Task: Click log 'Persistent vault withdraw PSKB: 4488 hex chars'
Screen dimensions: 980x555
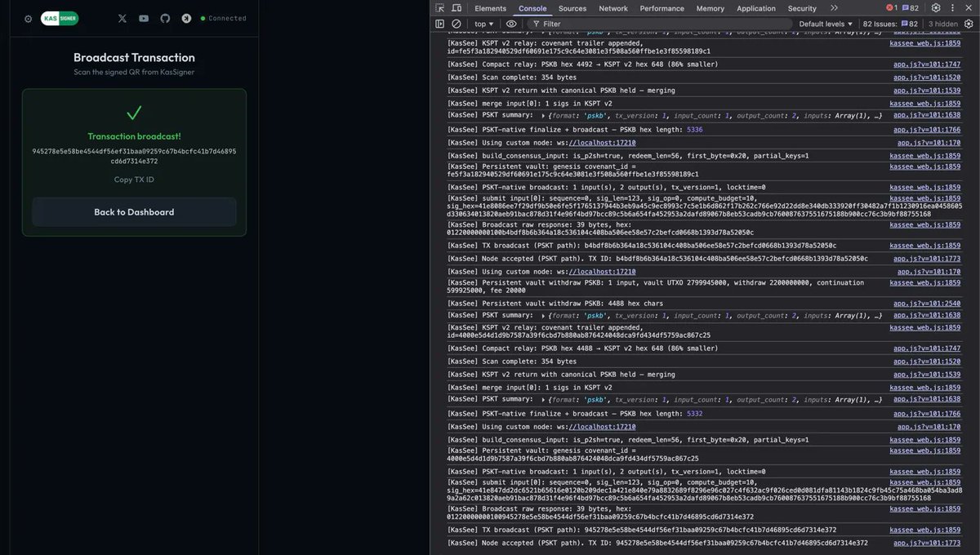Action: pyautogui.click(x=555, y=304)
